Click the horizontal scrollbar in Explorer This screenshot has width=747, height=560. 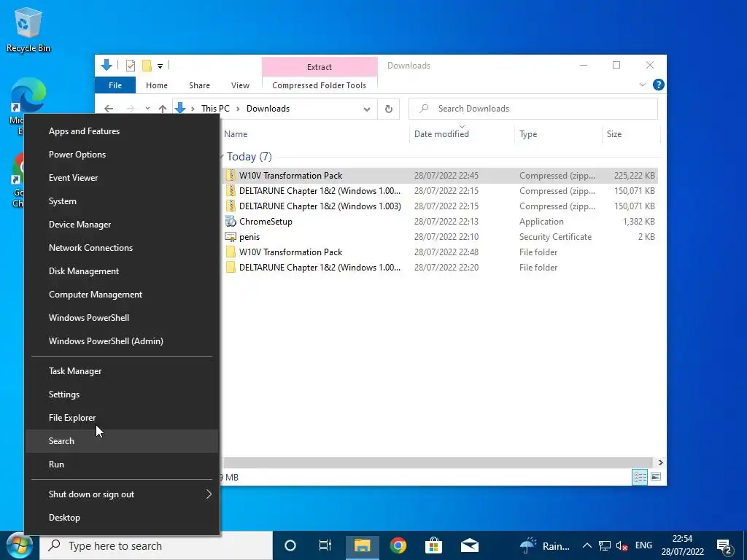(438, 462)
